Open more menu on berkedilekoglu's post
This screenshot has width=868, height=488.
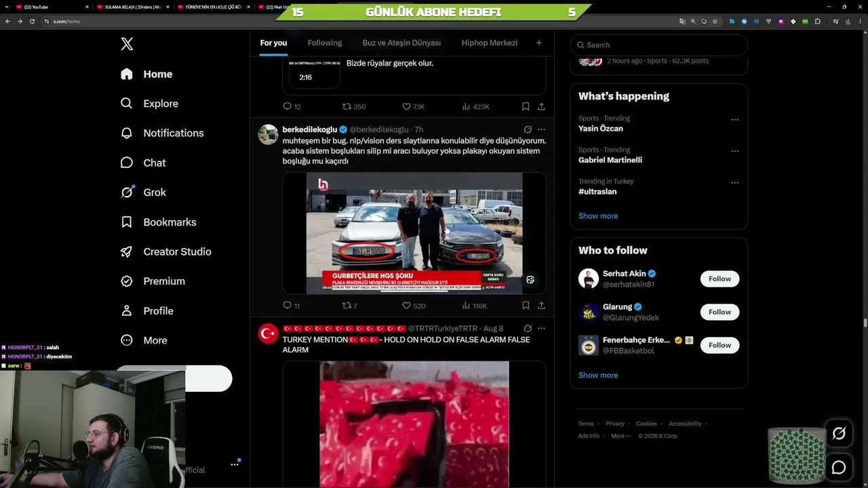[541, 129]
